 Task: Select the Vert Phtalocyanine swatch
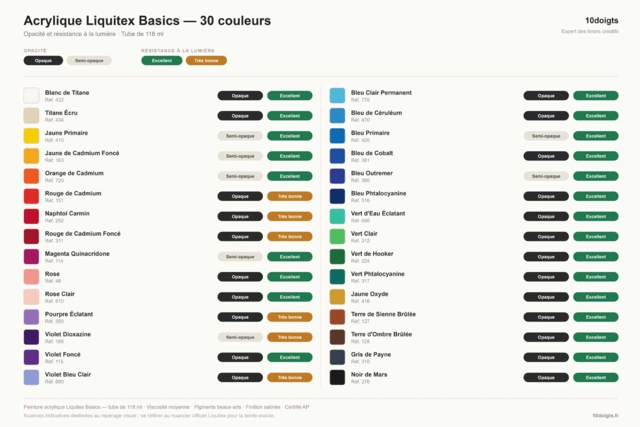click(338, 277)
